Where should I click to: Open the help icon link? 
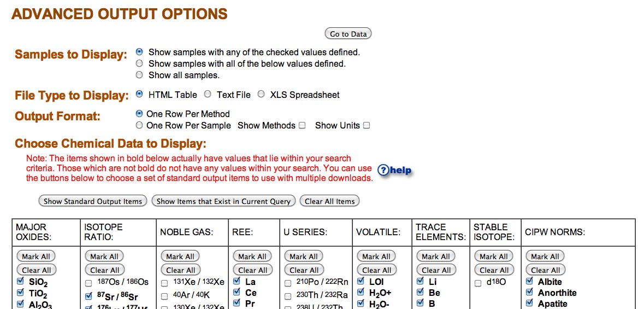click(394, 170)
